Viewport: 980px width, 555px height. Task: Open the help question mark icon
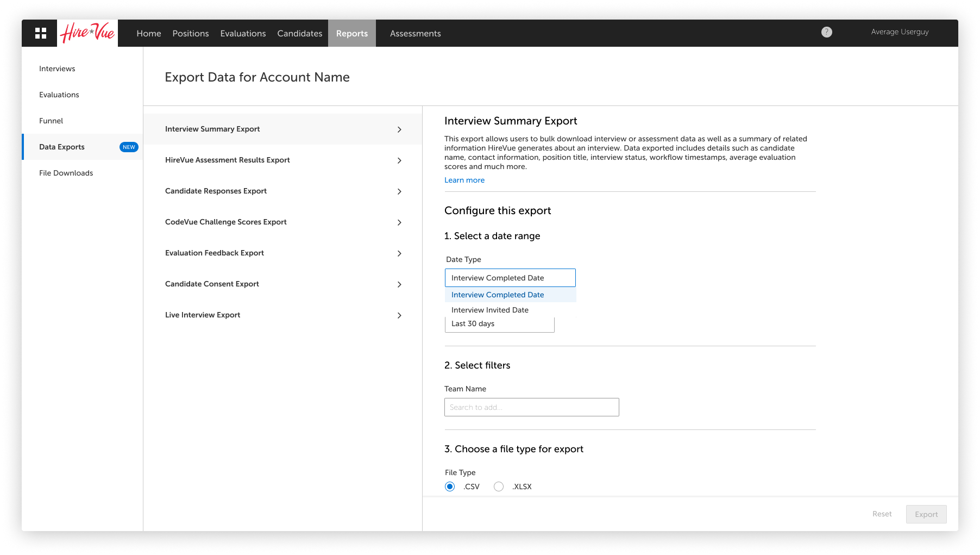pyautogui.click(x=826, y=32)
